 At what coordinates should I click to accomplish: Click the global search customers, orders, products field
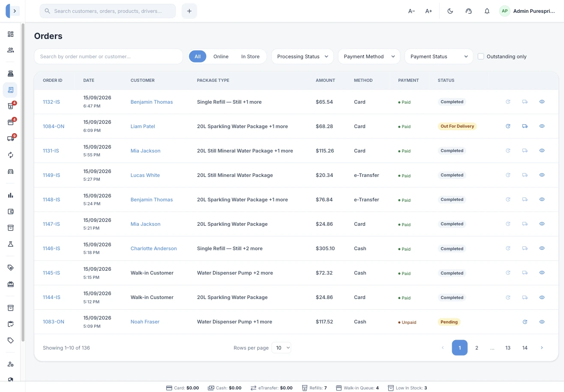point(108,11)
